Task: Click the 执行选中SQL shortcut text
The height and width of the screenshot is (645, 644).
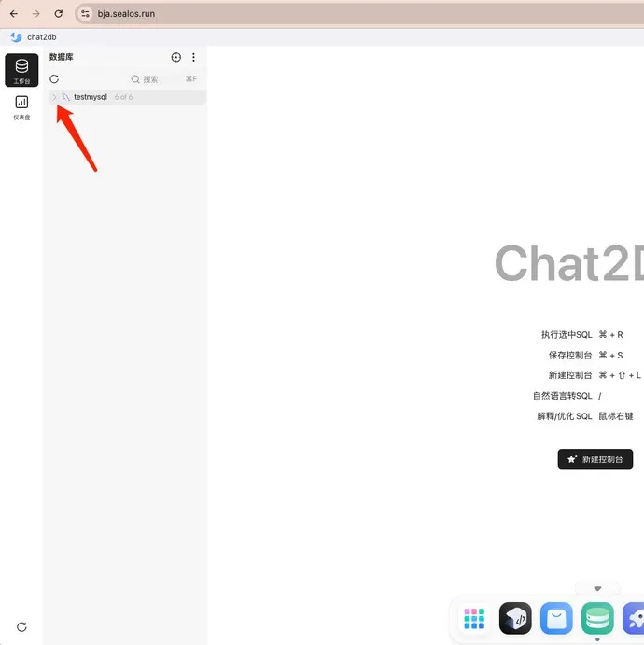Action: pyautogui.click(x=567, y=335)
